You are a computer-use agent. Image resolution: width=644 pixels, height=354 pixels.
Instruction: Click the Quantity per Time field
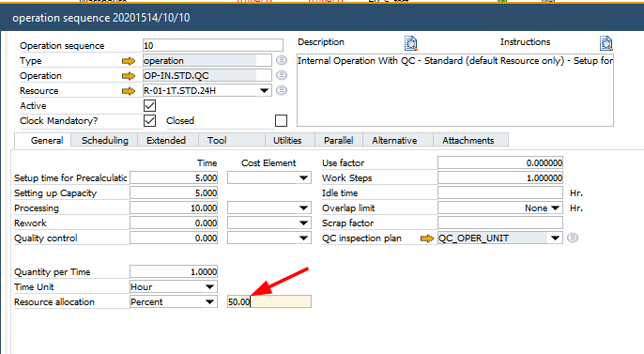coord(174,272)
